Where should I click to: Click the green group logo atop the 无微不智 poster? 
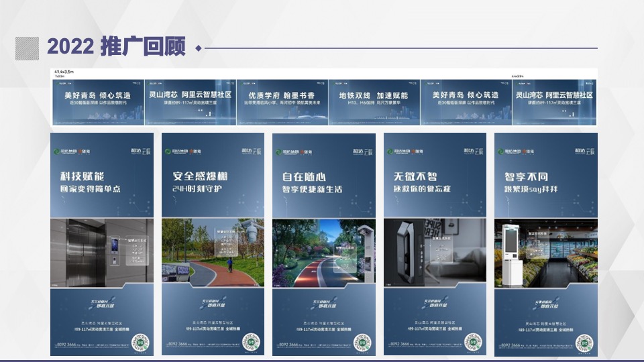tap(390, 152)
